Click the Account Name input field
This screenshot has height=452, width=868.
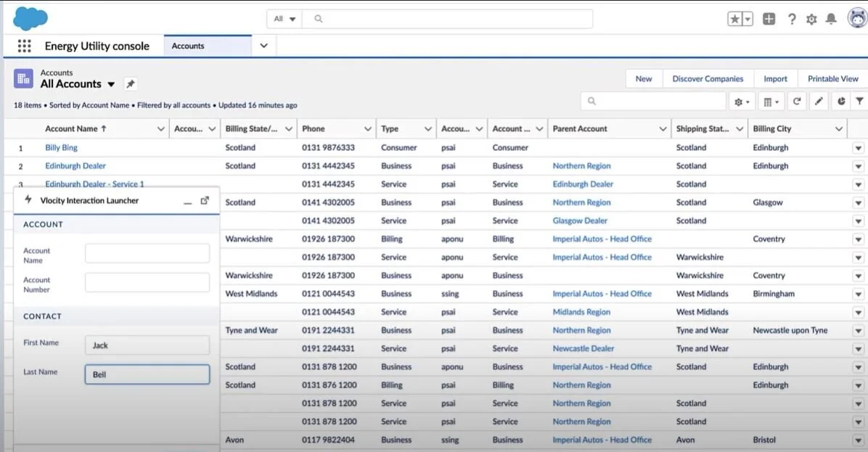(147, 253)
